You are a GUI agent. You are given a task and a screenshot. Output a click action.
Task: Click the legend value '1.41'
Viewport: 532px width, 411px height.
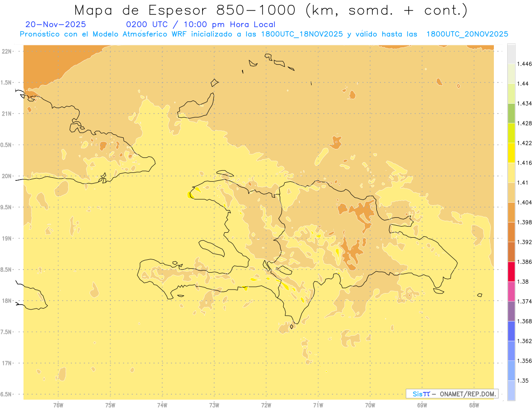[x=523, y=183]
